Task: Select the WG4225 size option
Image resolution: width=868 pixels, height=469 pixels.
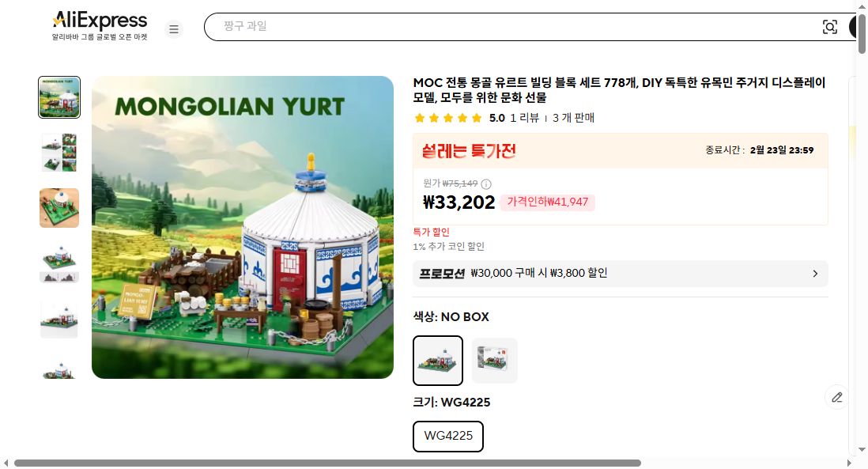Action: pyautogui.click(x=448, y=437)
